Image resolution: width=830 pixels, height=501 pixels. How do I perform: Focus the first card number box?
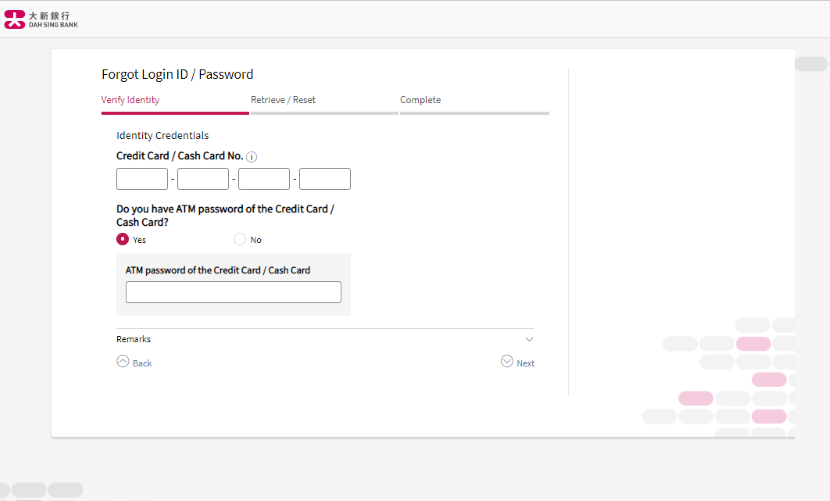[x=142, y=179]
